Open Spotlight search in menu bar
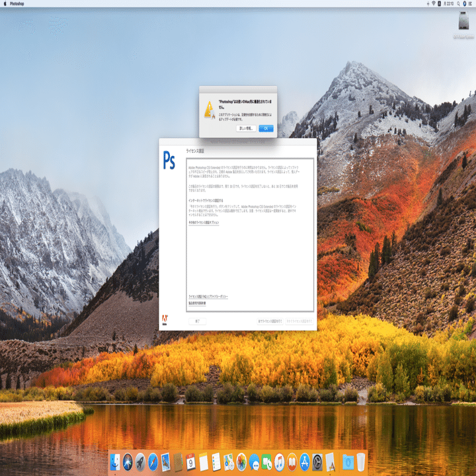The image size is (476, 476). tap(458, 4)
